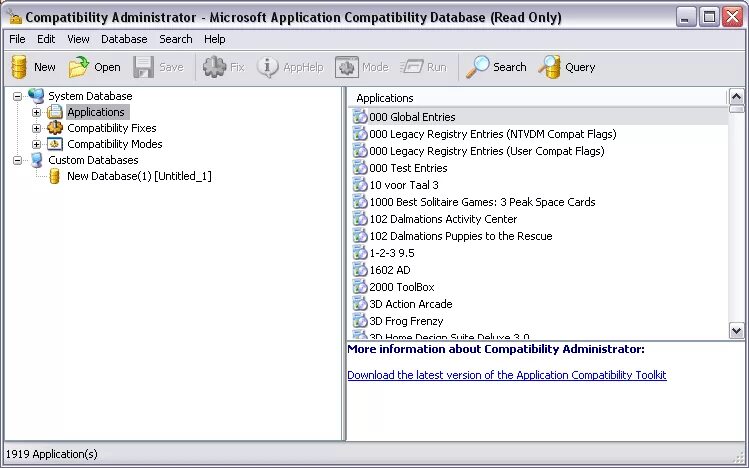The height and width of the screenshot is (468, 749).
Task: Click icon beside 3D Action Arcade
Action: point(360,304)
